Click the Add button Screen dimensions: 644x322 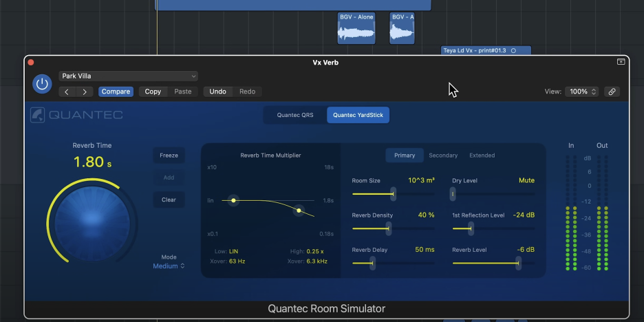(x=169, y=178)
